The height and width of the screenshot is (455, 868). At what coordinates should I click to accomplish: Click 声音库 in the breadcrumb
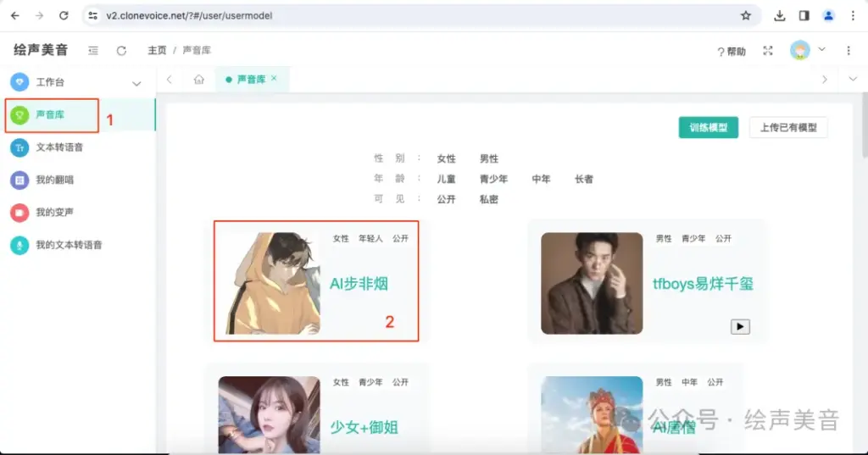coord(197,50)
